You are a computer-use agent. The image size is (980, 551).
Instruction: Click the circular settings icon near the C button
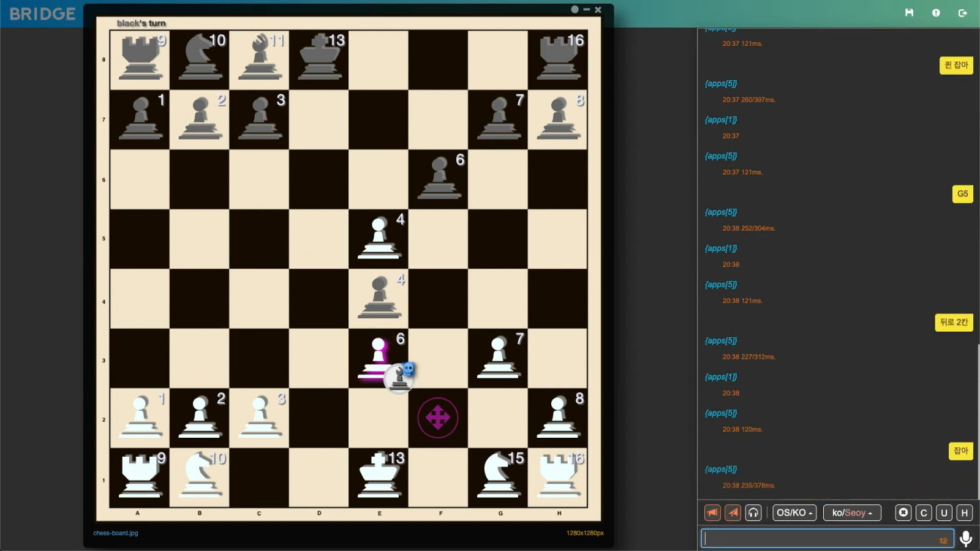tap(903, 512)
